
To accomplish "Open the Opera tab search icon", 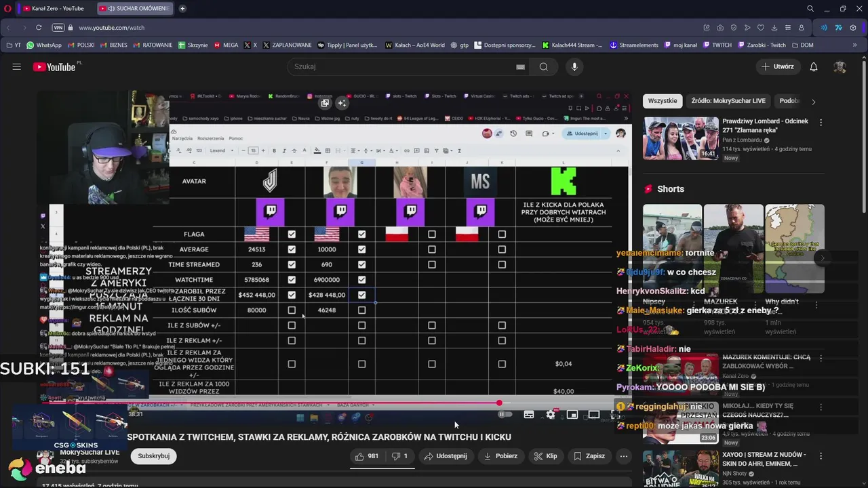I will pos(810,9).
